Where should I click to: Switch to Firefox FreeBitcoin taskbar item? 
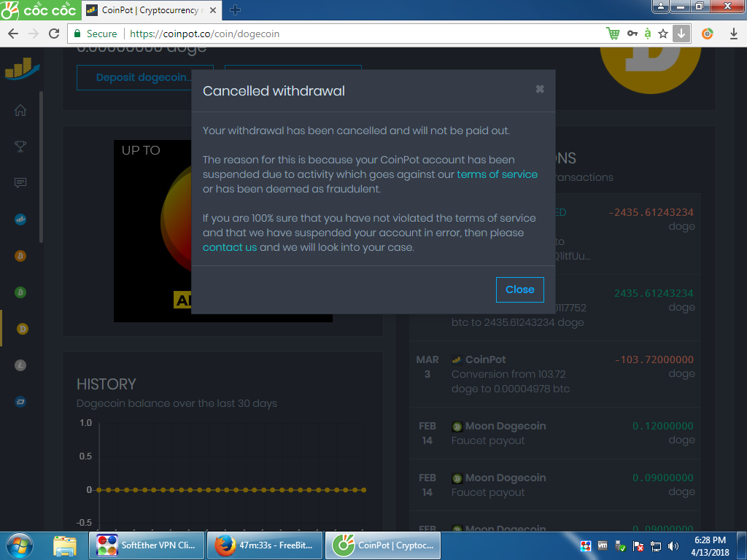point(265,545)
